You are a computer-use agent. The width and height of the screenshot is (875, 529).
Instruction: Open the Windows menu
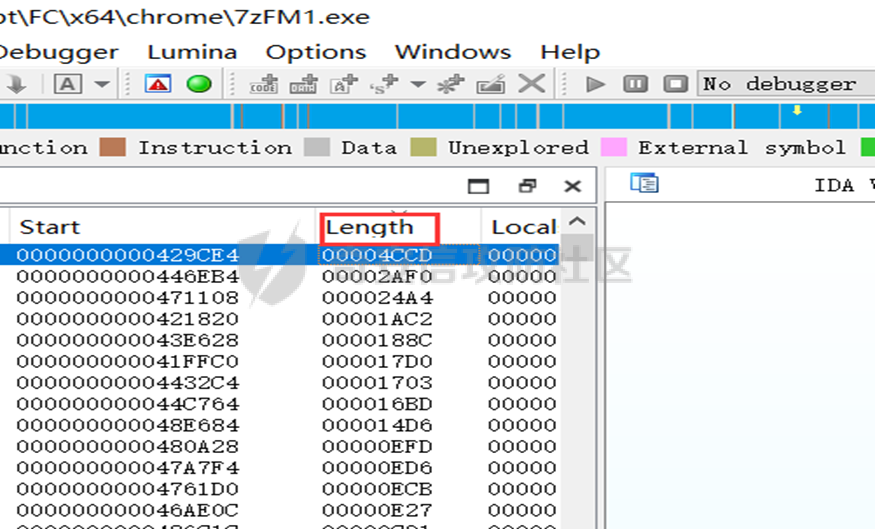453,52
